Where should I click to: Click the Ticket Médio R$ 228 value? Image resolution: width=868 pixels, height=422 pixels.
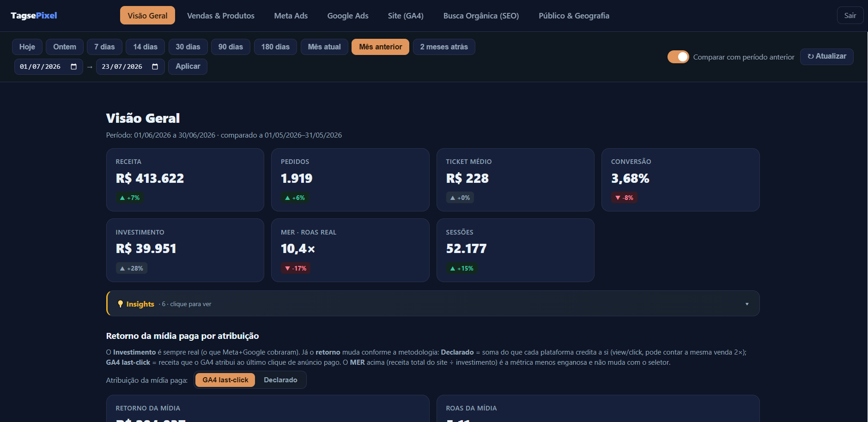click(x=467, y=178)
